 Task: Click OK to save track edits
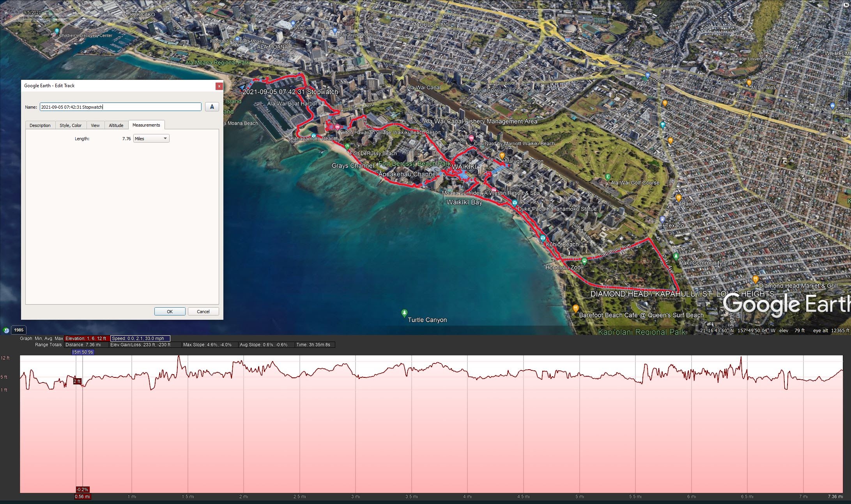169,311
